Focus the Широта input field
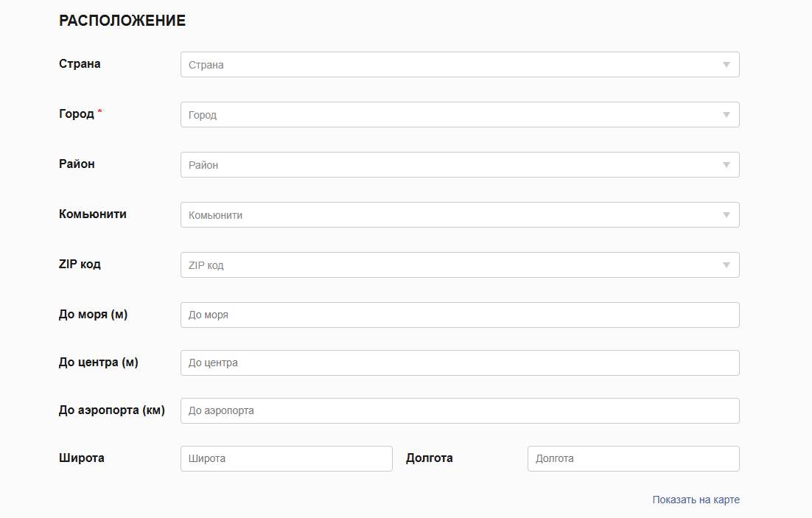This screenshot has width=812, height=518. pos(287,459)
